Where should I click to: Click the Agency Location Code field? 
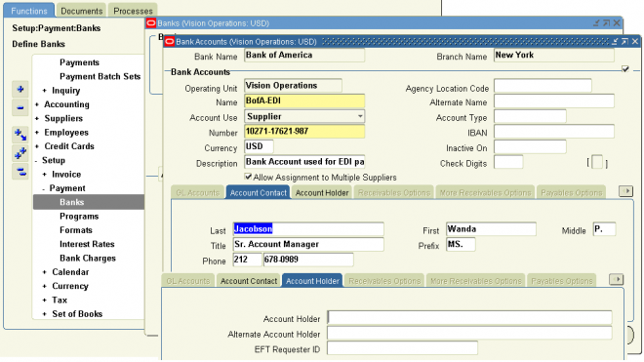point(543,86)
